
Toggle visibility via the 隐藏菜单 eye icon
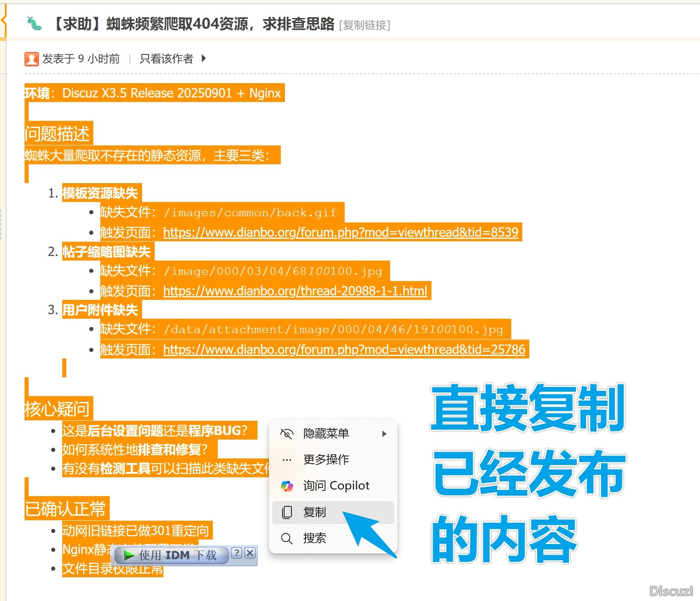tap(287, 433)
